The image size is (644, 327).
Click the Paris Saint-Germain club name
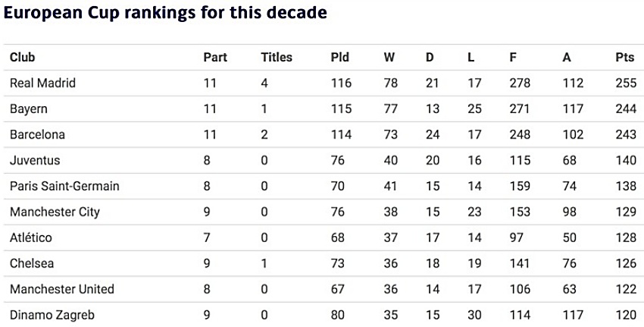click(x=64, y=186)
